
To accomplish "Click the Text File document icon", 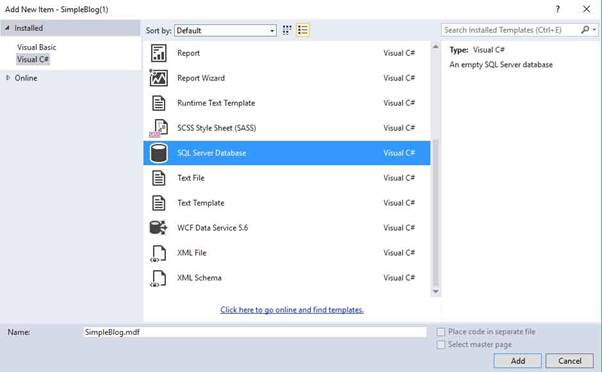I will (x=159, y=178).
